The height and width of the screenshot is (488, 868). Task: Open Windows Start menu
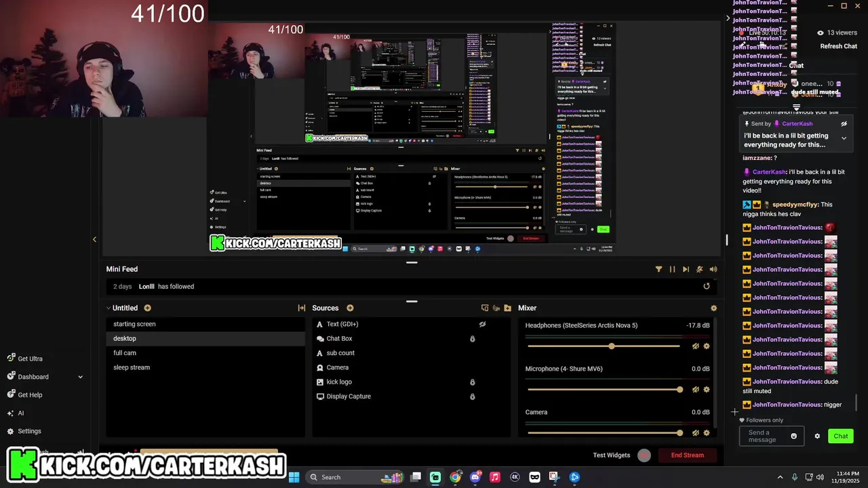[294, 477]
